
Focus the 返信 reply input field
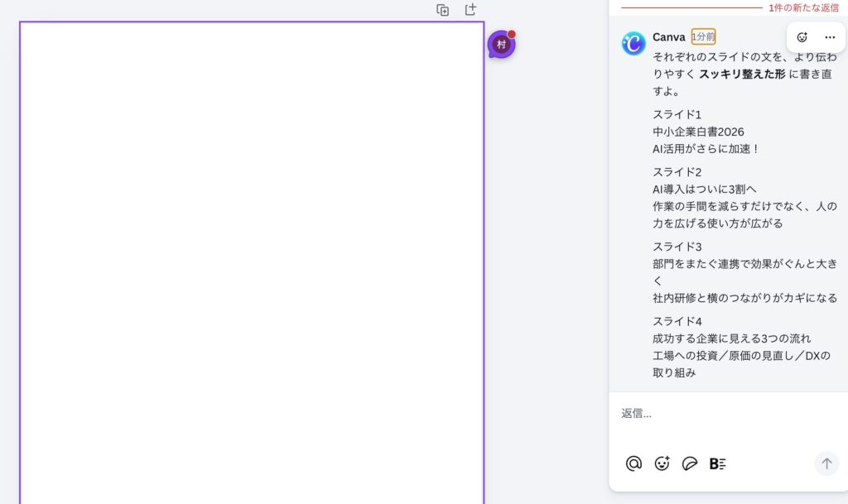click(x=720, y=413)
